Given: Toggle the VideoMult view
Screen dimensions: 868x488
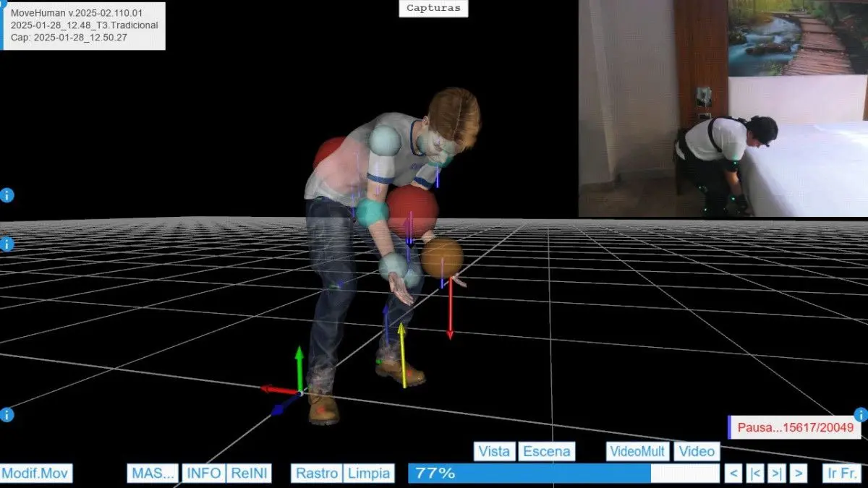Looking at the screenshot, I should [x=637, y=451].
